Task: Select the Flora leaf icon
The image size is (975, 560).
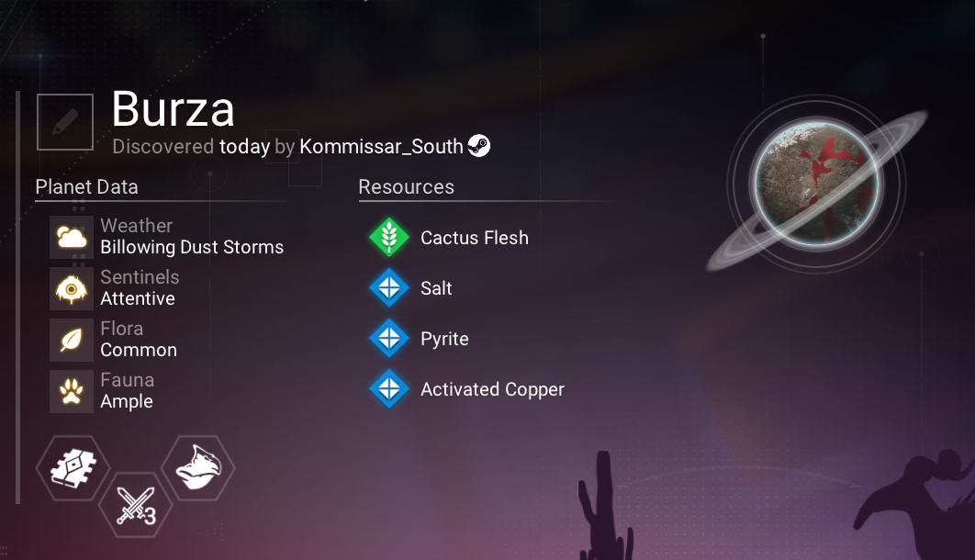Action: 72,340
